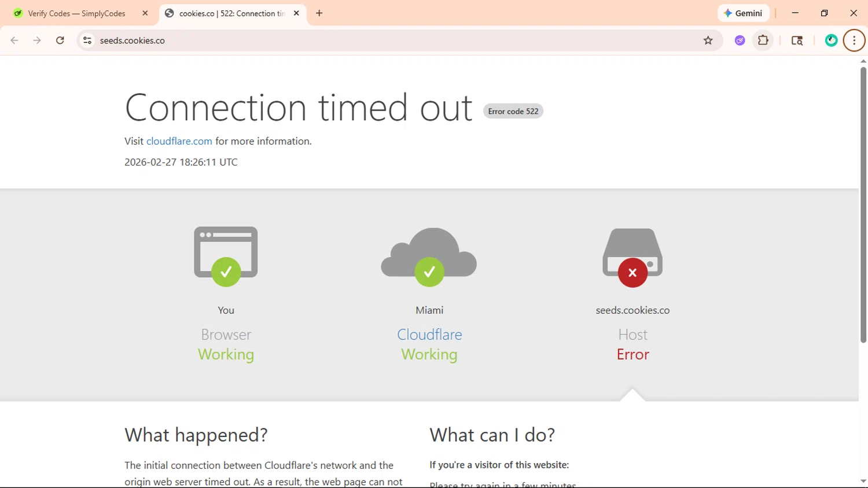The height and width of the screenshot is (488, 868).
Task: Open the green profile avatar icon
Action: click(832, 41)
